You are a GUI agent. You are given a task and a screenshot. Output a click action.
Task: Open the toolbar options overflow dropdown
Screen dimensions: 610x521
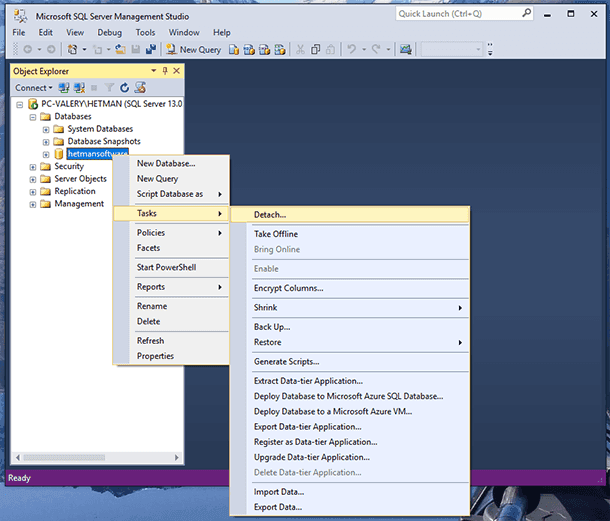click(490, 49)
